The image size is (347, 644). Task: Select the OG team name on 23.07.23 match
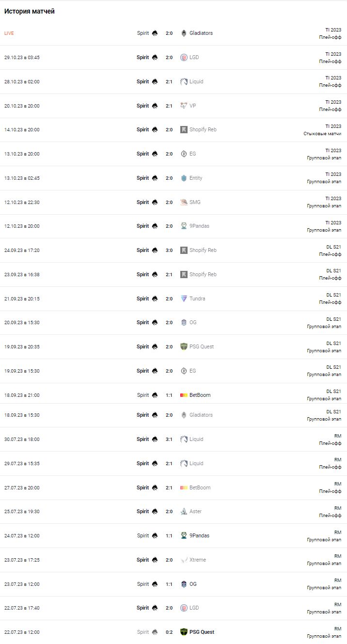pyautogui.click(x=193, y=584)
